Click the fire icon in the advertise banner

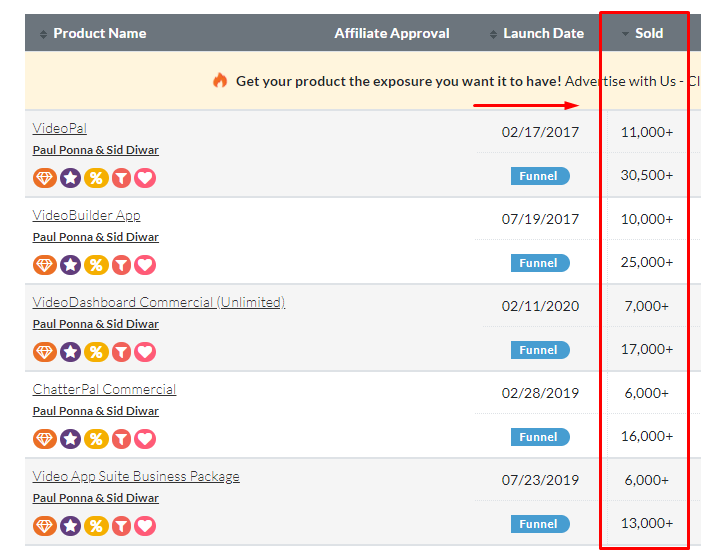click(x=220, y=80)
